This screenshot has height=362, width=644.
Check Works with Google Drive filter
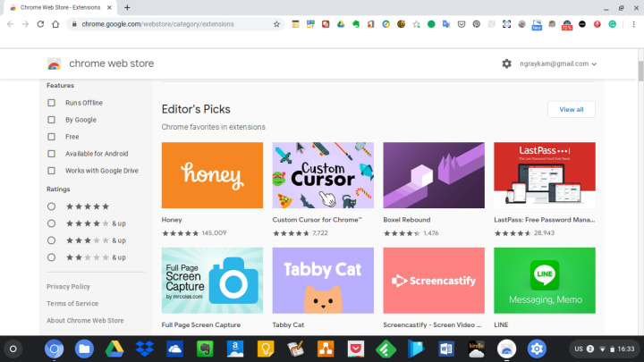pyautogui.click(x=51, y=171)
